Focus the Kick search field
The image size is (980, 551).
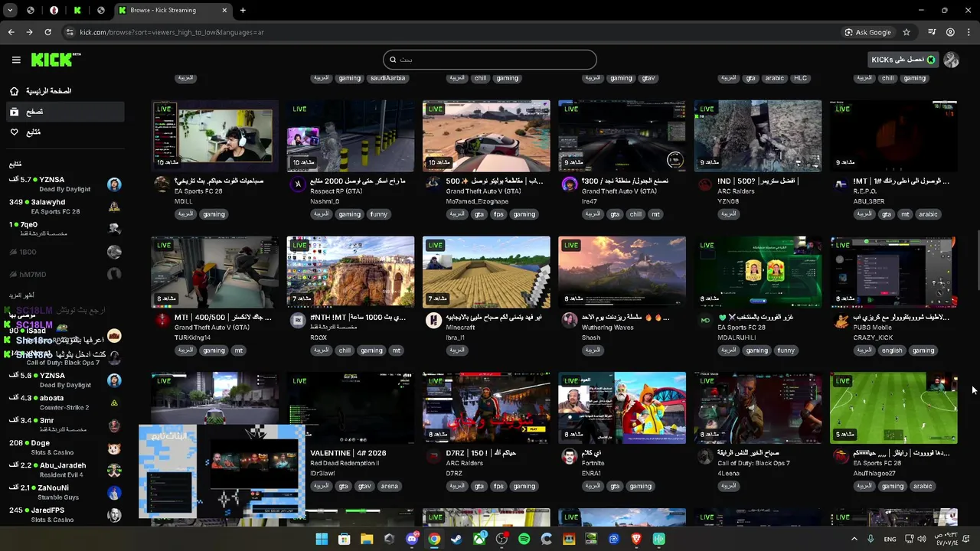coord(490,60)
